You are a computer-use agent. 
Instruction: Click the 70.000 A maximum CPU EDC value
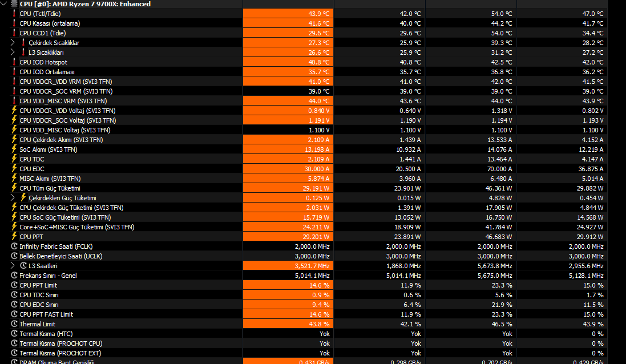click(x=499, y=169)
